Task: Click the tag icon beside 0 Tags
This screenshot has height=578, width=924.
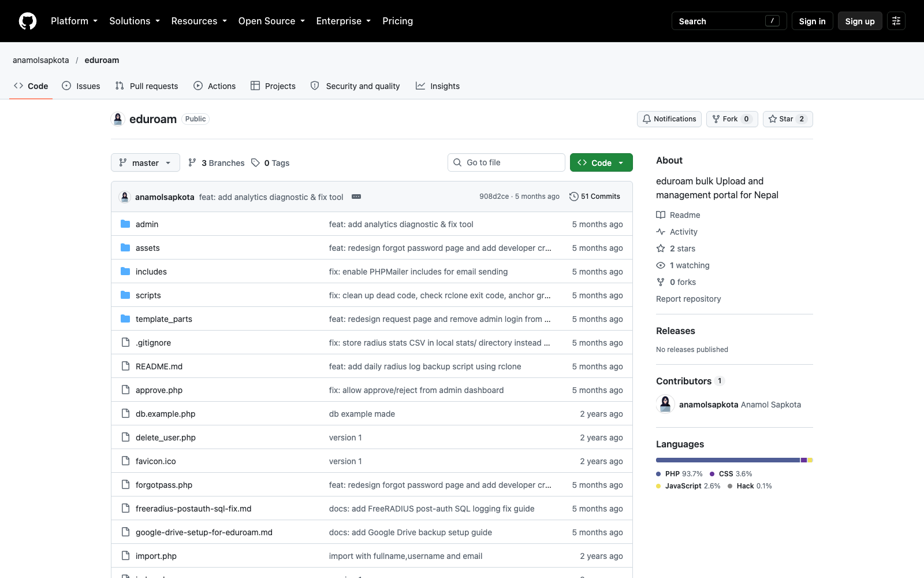Action: [255, 163]
